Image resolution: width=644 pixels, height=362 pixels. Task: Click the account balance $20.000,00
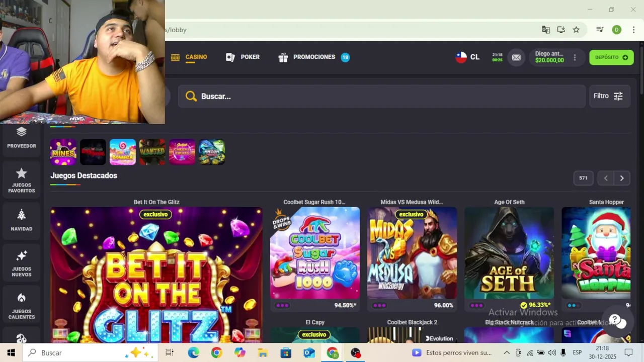(x=549, y=60)
